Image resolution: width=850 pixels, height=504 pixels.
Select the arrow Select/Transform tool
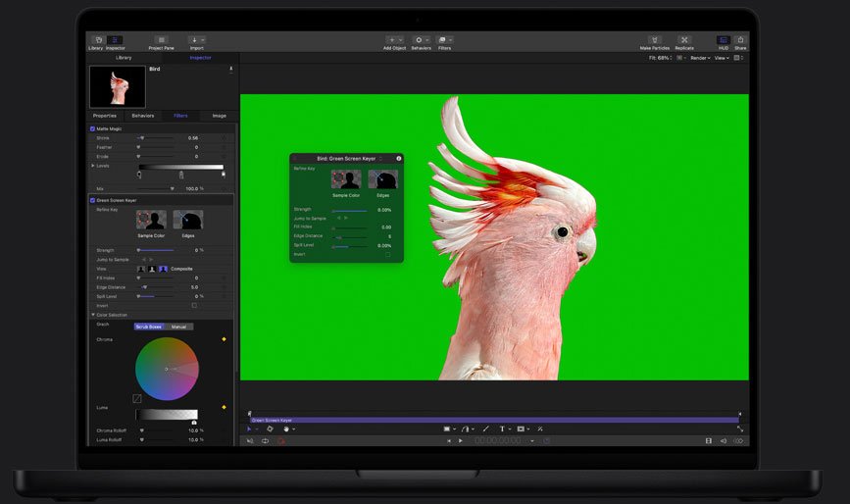pos(249,428)
